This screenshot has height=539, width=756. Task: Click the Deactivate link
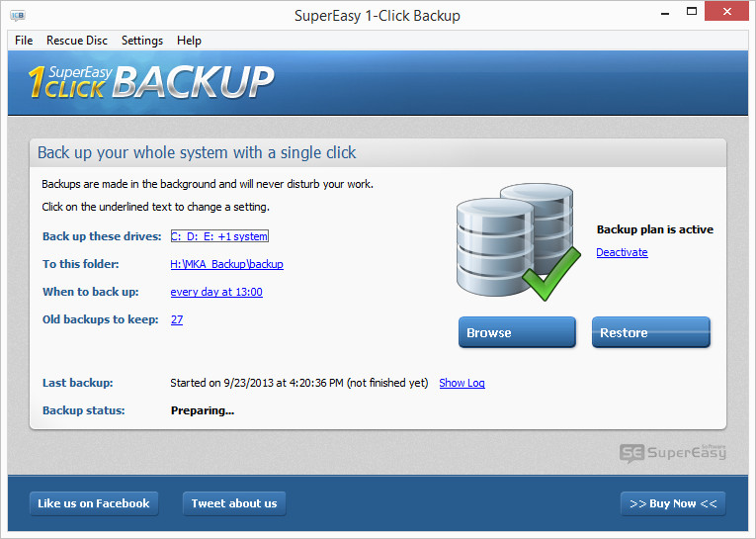click(622, 252)
